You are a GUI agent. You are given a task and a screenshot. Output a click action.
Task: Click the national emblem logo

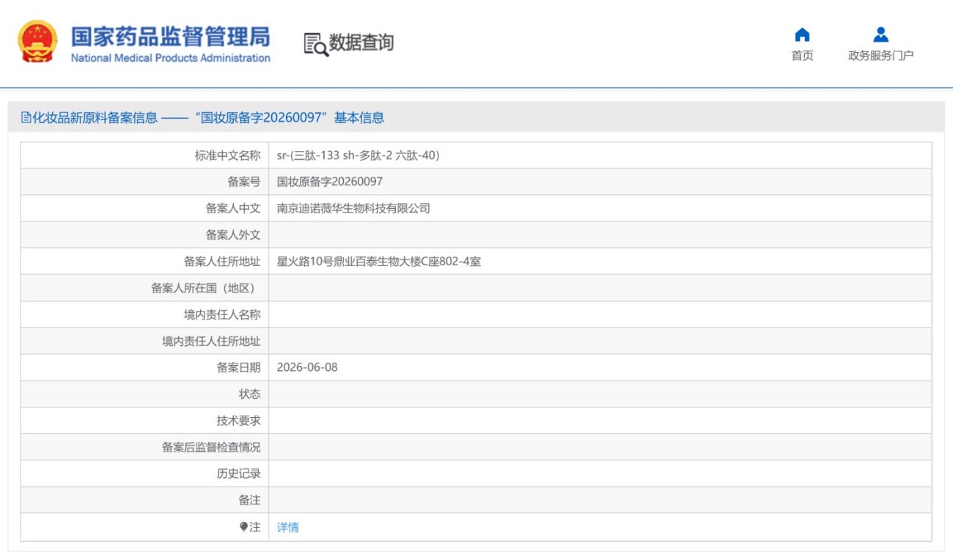click(38, 42)
